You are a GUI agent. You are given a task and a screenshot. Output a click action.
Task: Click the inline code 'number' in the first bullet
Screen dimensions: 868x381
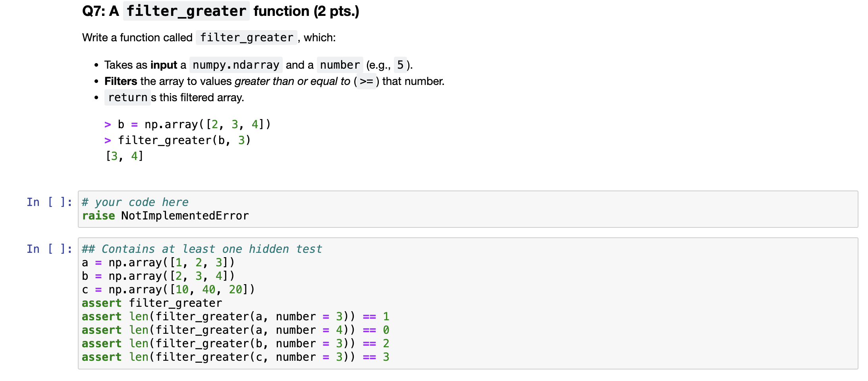pyautogui.click(x=340, y=65)
